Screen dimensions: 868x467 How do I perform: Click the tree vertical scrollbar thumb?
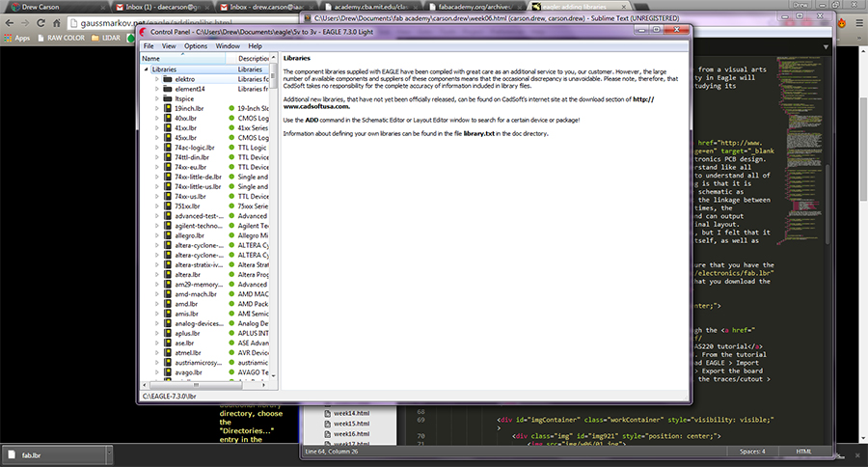click(x=274, y=76)
